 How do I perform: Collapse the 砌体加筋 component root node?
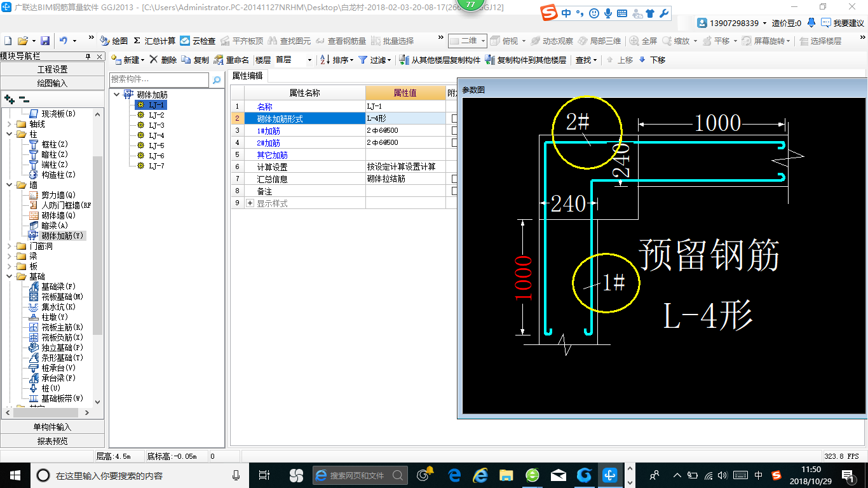pos(117,95)
